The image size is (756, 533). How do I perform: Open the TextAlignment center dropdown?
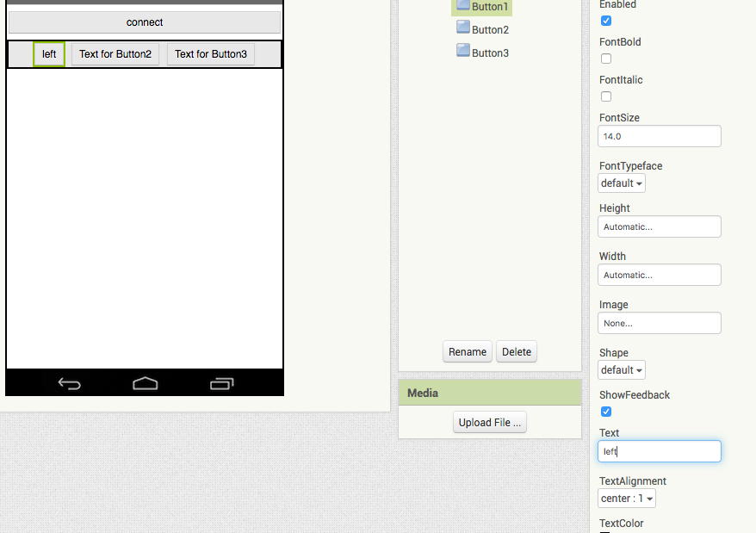point(627,499)
